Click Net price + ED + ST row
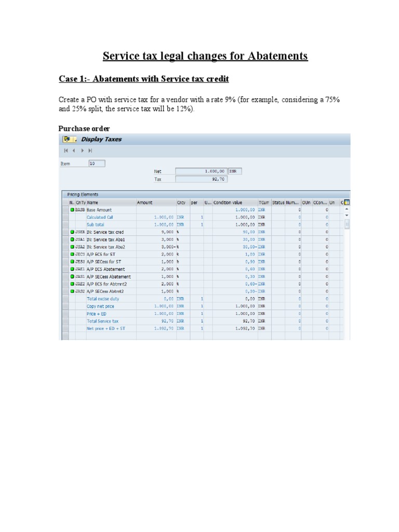This screenshot has height=532, width=399. [x=106, y=328]
